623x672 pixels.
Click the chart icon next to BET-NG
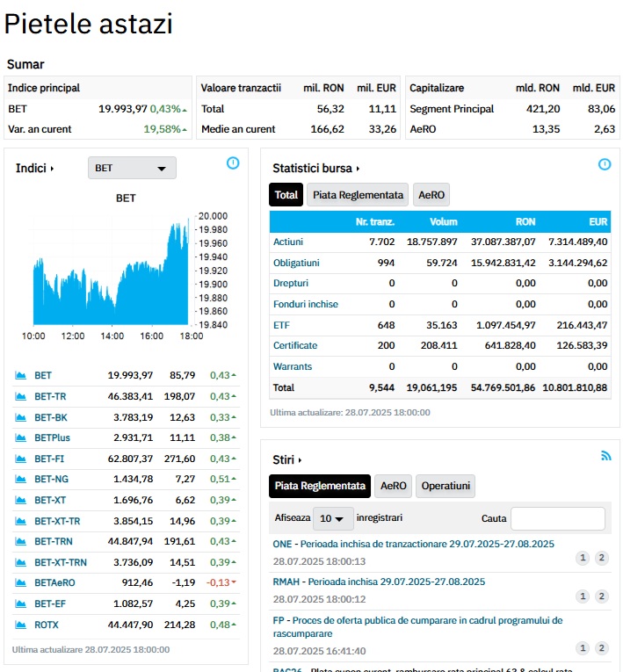click(x=20, y=480)
